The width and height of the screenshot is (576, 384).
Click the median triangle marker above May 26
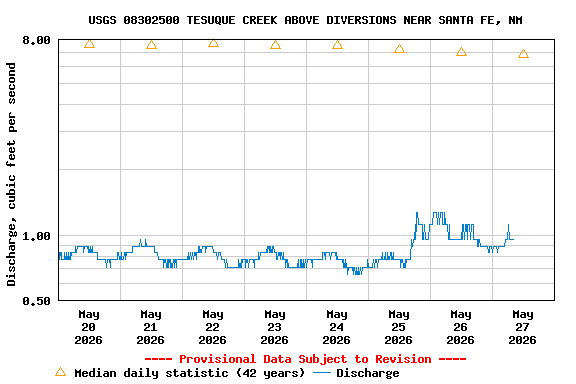pos(461,52)
